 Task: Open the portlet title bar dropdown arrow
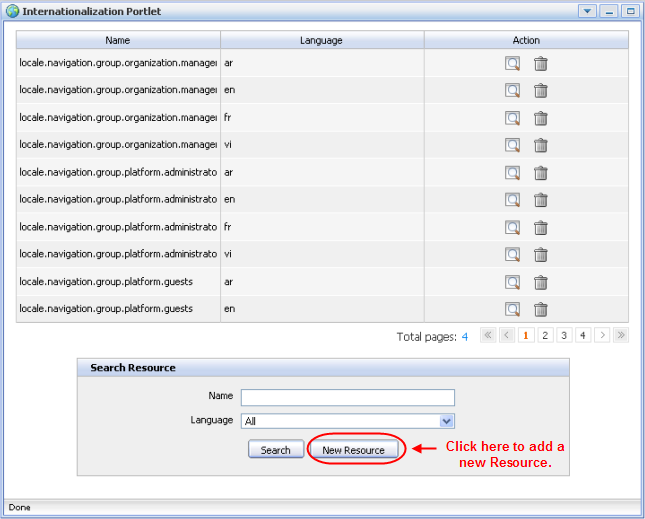click(587, 11)
